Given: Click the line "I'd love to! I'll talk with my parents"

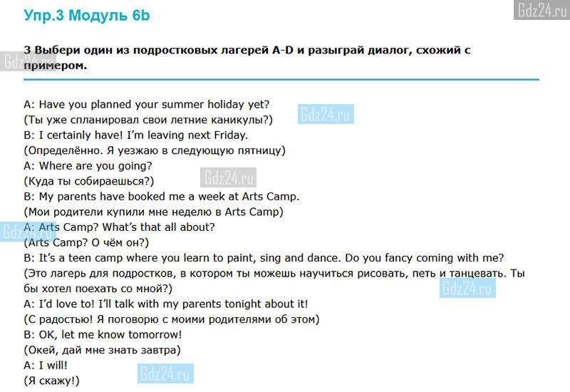Looking at the screenshot, I should (166, 304).
